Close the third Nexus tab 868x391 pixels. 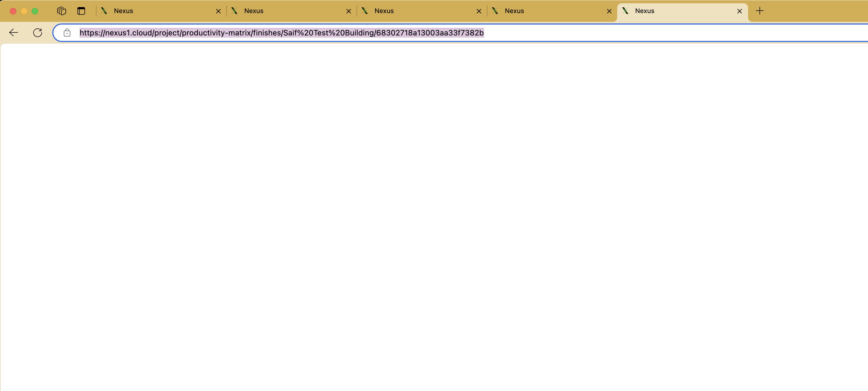[x=479, y=11]
